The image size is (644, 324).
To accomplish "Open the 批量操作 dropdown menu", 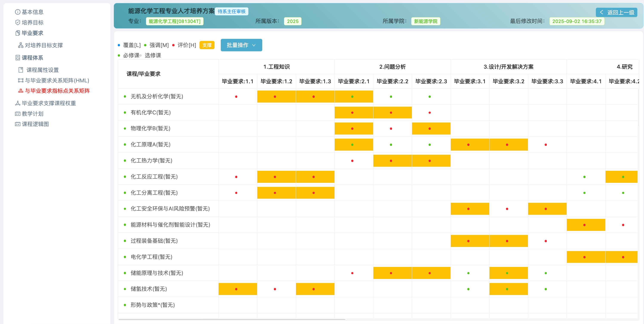I will click(x=241, y=45).
